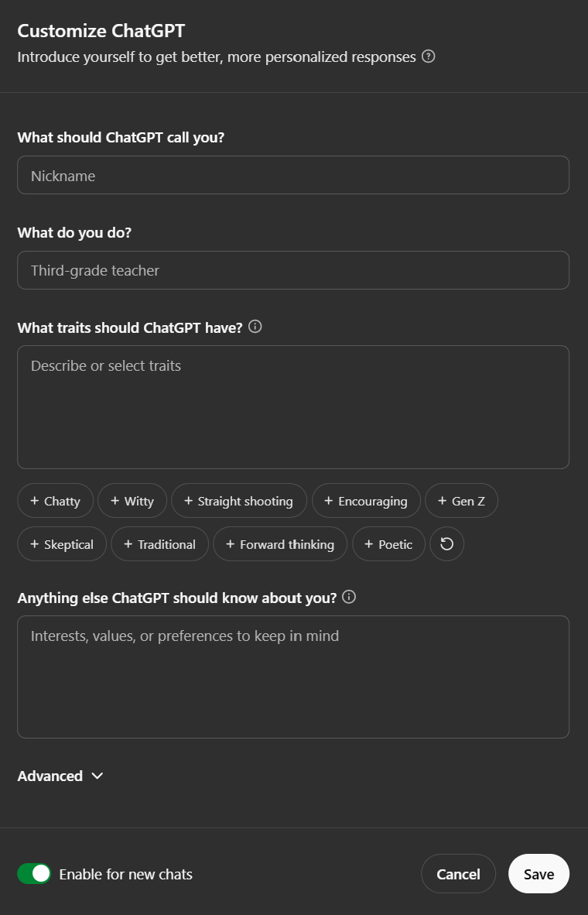Click the traits description text area

coord(293,407)
